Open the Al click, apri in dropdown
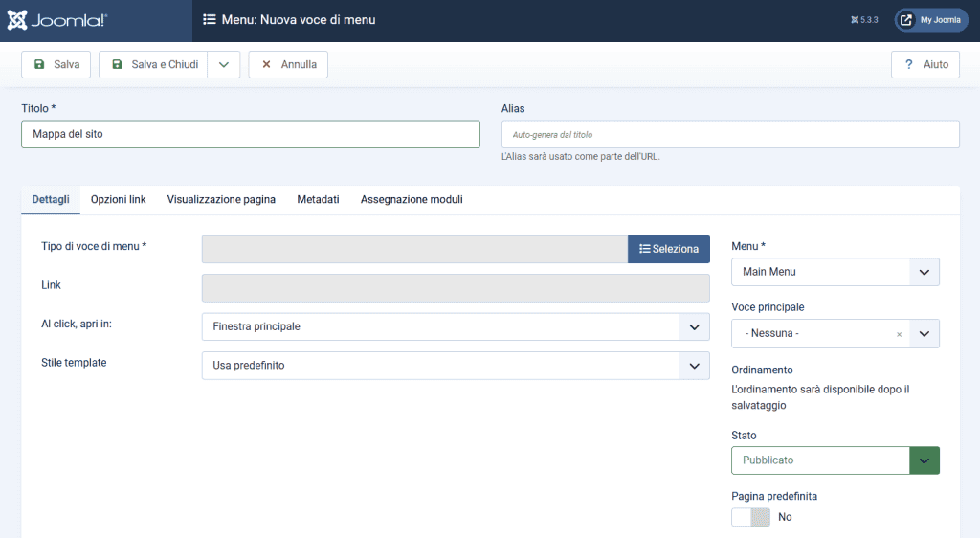Screen dimensions: 980x538 click(456, 326)
